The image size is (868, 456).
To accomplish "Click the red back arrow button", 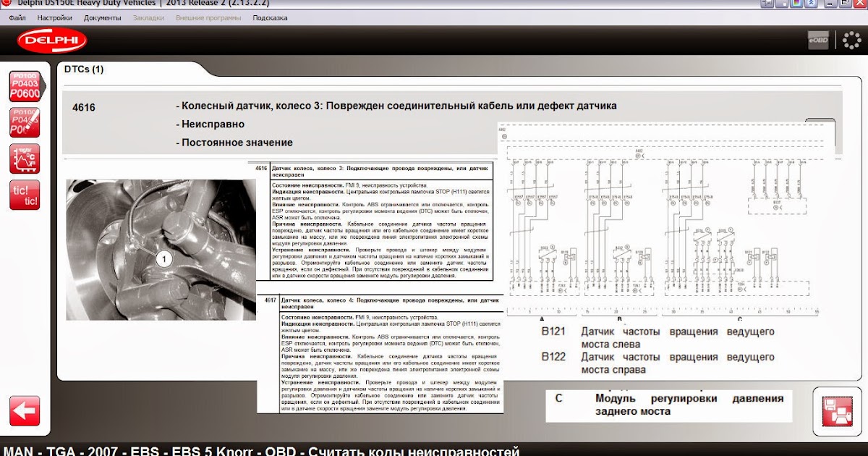I will pyautogui.click(x=25, y=411).
